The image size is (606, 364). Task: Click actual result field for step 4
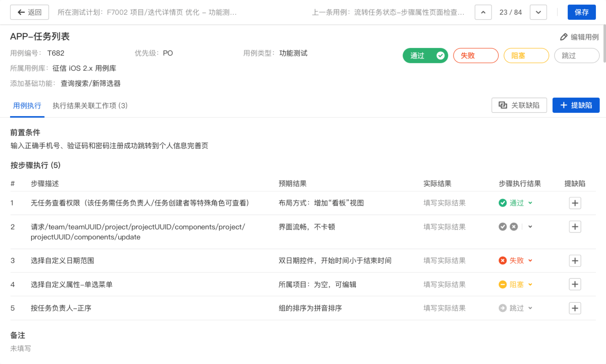[444, 284]
